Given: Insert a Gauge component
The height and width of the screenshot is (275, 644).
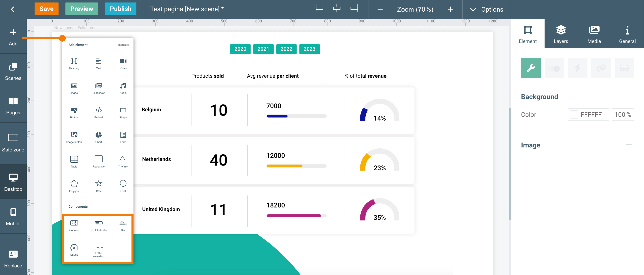Looking at the screenshot, I should tap(74, 250).
